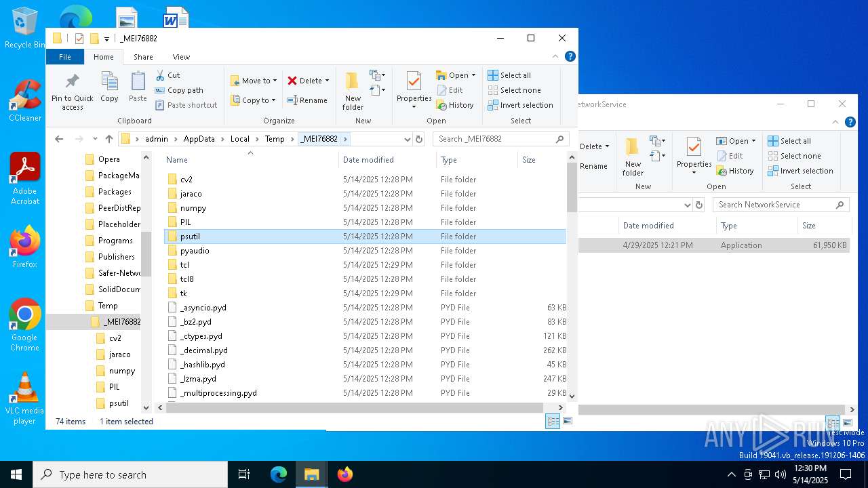Click Paste shortcut in ribbon
The height and width of the screenshot is (488, 868).
[186, 105]
